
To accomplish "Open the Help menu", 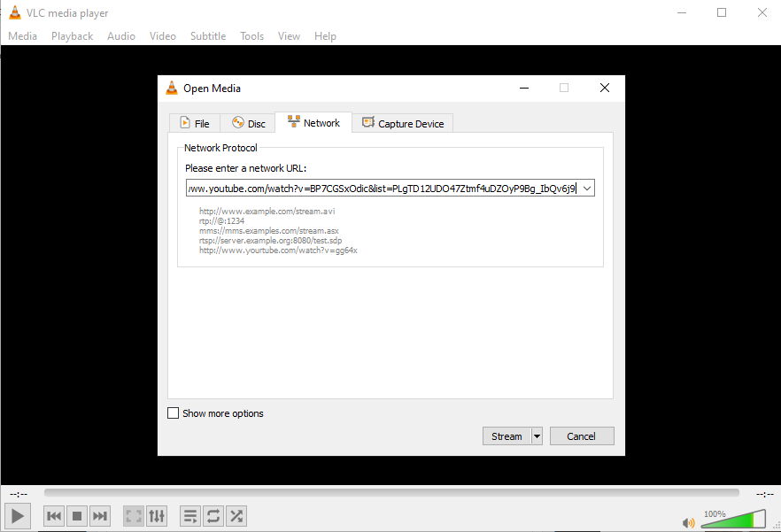I will click(325, 36).
